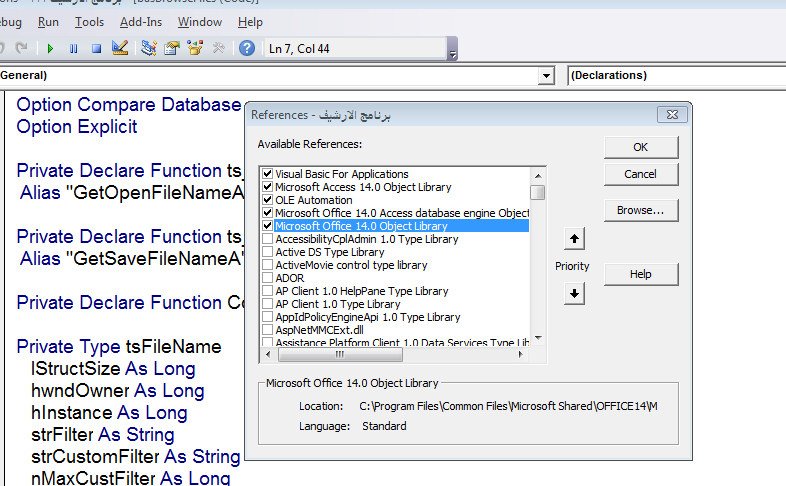Screen dimensions: 786x486
Task: Click the Reset (stop) toolbar icon
Action: (96, 48)
